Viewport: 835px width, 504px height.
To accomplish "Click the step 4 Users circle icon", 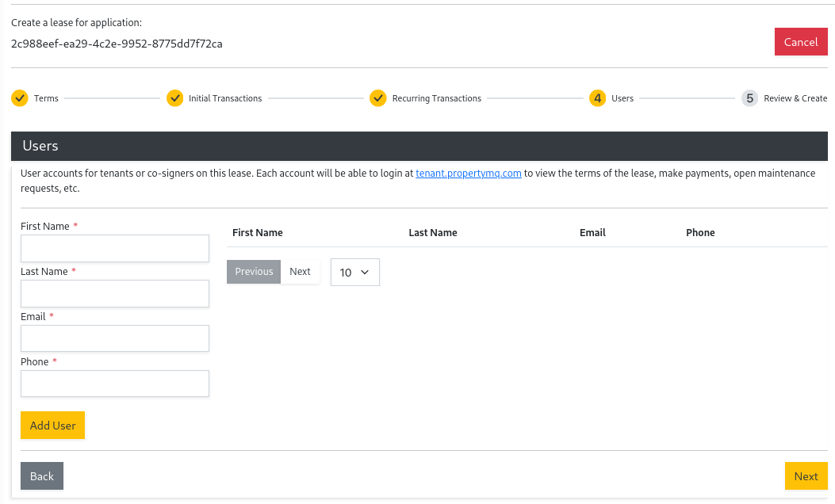I will [598, 98].
